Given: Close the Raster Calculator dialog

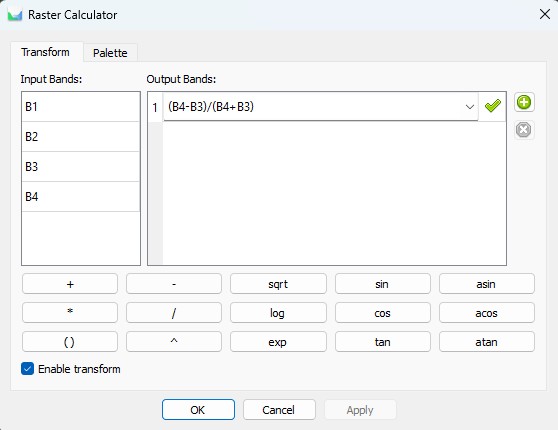Looking at the screenshot, I should tap(544, 15).
